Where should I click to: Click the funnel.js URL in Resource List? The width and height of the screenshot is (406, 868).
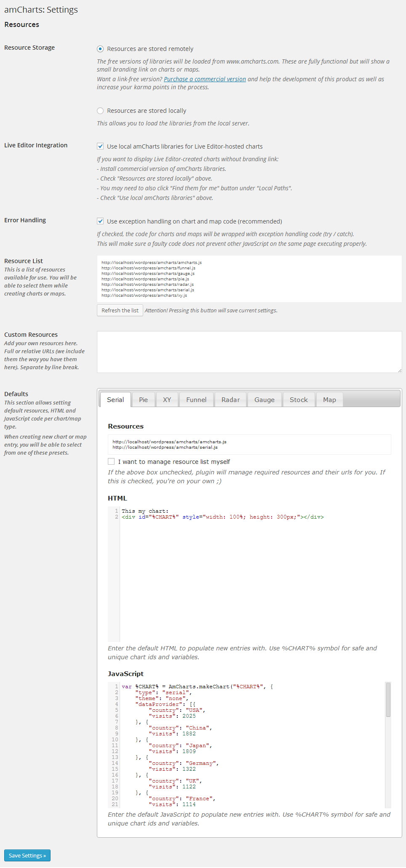[x=148, y=268]
